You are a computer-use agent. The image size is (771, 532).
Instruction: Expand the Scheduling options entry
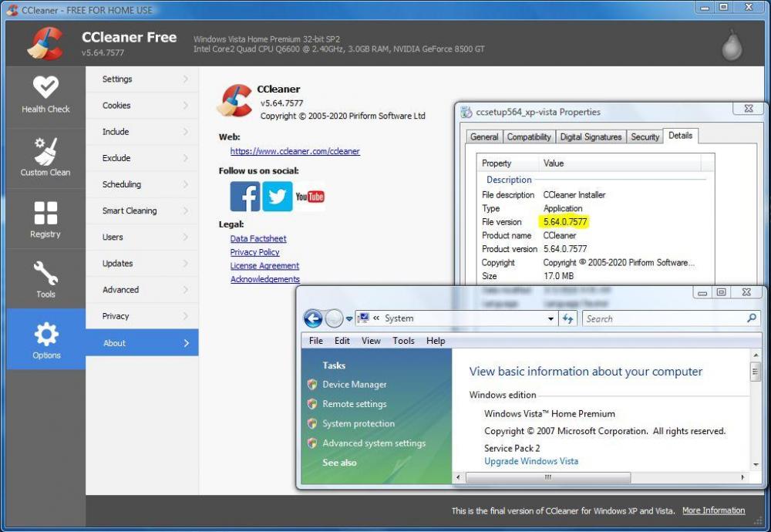point(143,184)
